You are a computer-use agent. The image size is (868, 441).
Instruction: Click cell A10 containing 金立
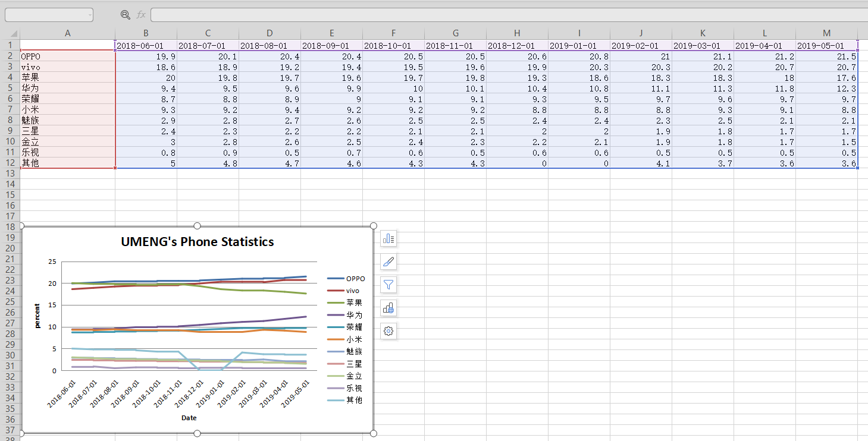[x=68, y=141]
